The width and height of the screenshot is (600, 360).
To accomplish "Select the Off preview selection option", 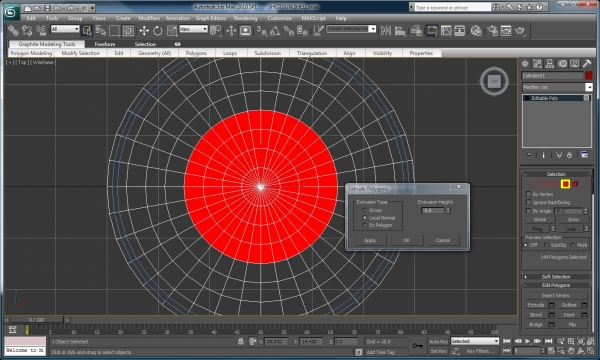I will [526, 245].
